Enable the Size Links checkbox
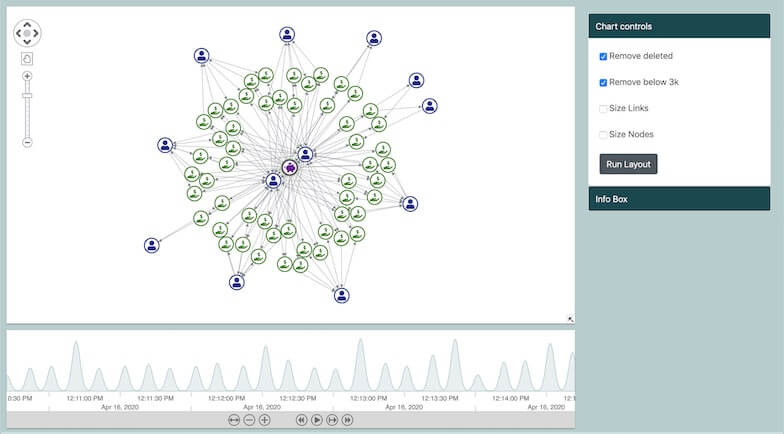 (x=603, y=108)
